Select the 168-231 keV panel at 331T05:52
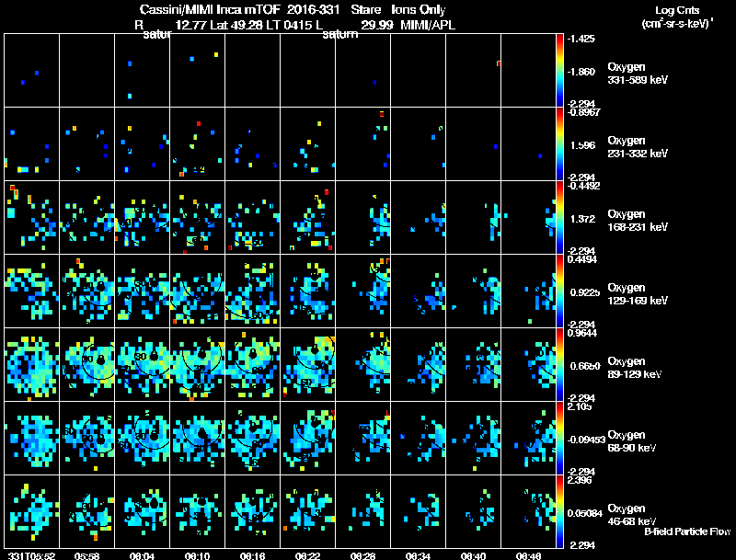 tap(32, 218)
